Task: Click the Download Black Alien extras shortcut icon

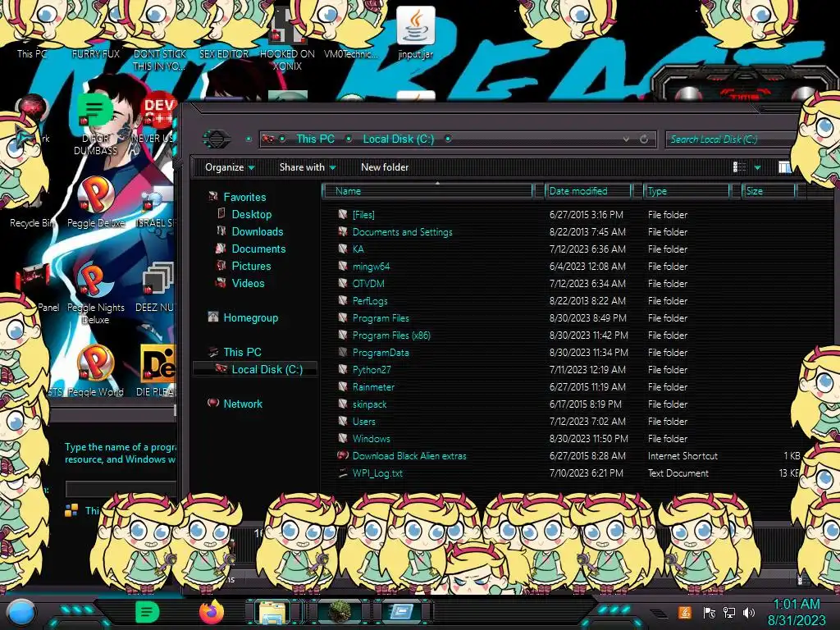Action: [343, 455]
